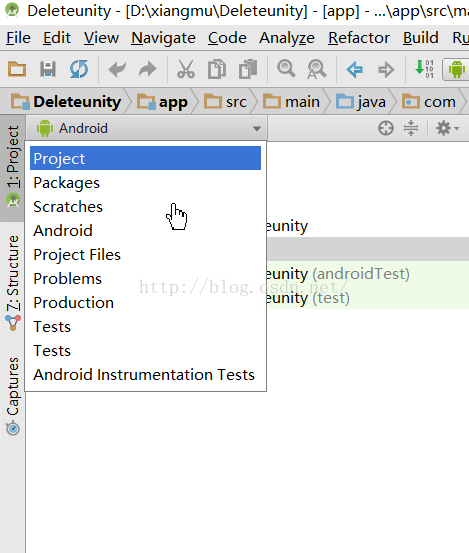Screen dimensions: 469x553
Task: Click java in the breadcrumb bar
Action: [361, 102]
